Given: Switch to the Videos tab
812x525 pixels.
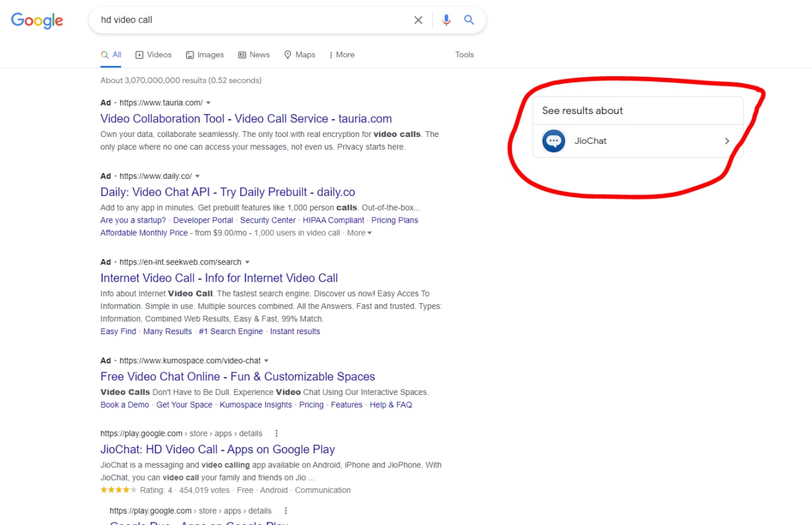Looking at the screenshot, I should [x=154, y=55].
